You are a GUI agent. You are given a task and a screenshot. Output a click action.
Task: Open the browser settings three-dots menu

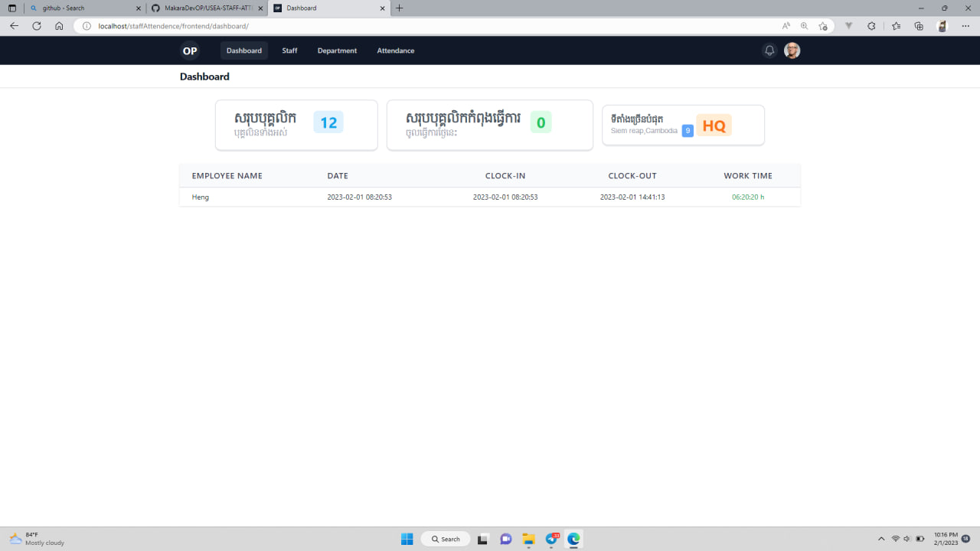point(965,25)
